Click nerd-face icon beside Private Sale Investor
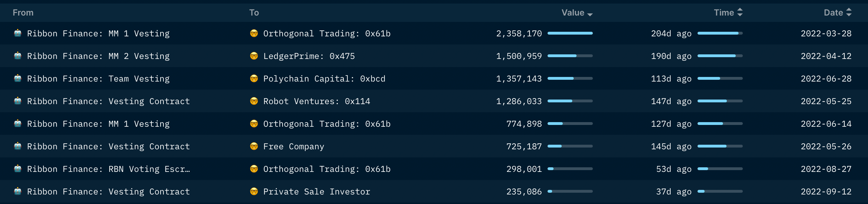868x204 pixels. tap(254, 191)
